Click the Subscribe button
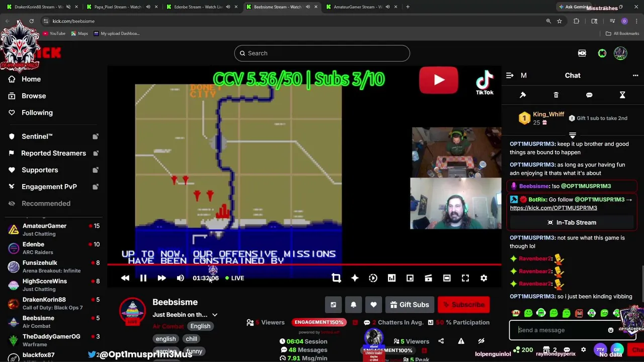This screenshot has height=362, width=644. pyautogui.click(x=463, y=305)
